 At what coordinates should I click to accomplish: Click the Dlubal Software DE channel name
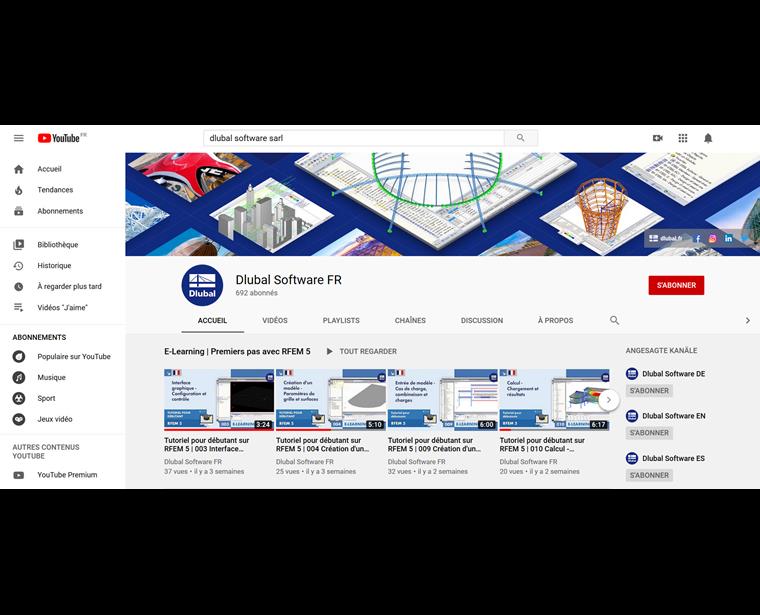click(673, 374)
